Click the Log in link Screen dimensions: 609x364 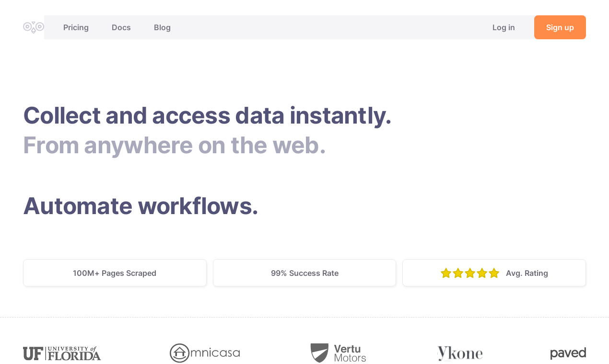click(504, 27)
